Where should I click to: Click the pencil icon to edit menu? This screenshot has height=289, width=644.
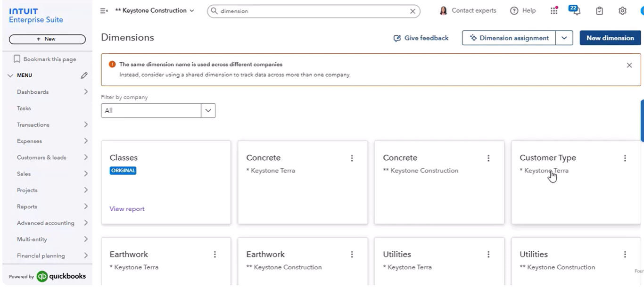pyautogui.click(x=84, y=75)
